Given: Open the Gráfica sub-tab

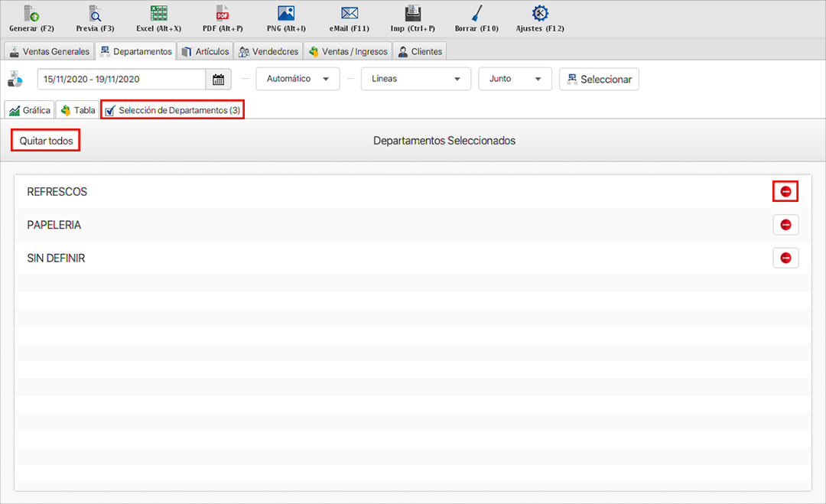Looking at the screenshot, I should click(30, 110).
